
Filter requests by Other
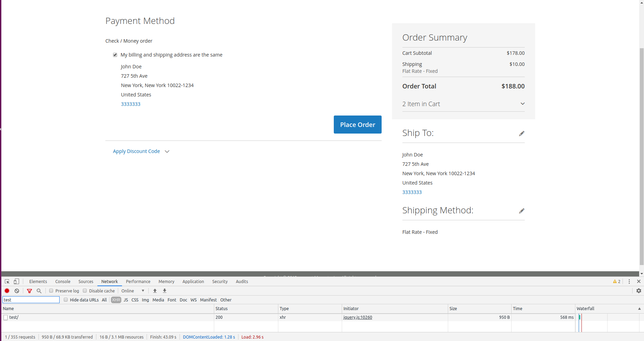coord(226,300)
